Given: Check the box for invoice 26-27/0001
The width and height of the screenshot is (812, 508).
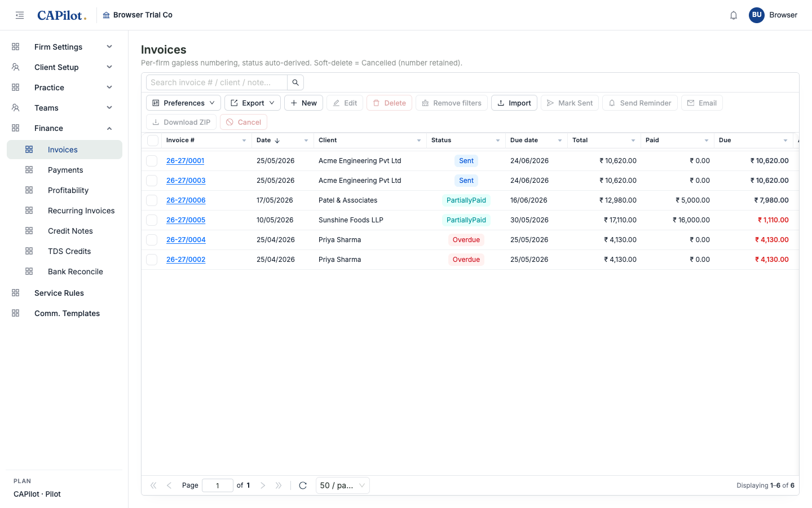Looking at the screenshot, I should click(x=152, y=161).
